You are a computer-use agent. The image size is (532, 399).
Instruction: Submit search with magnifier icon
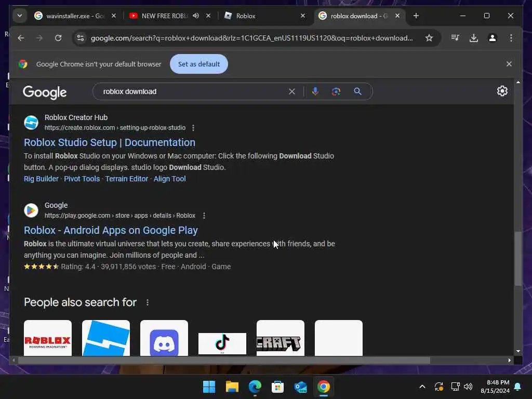pos(357,91)
